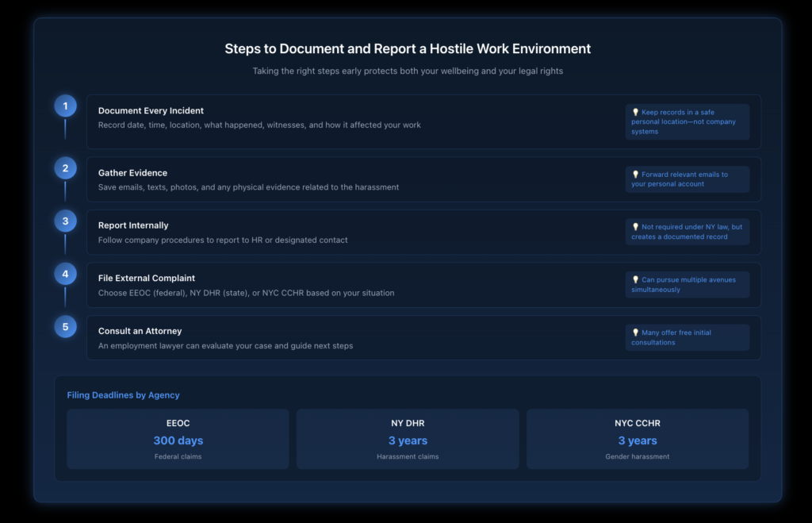Open the NY DHR deadline card

(408, 439)
